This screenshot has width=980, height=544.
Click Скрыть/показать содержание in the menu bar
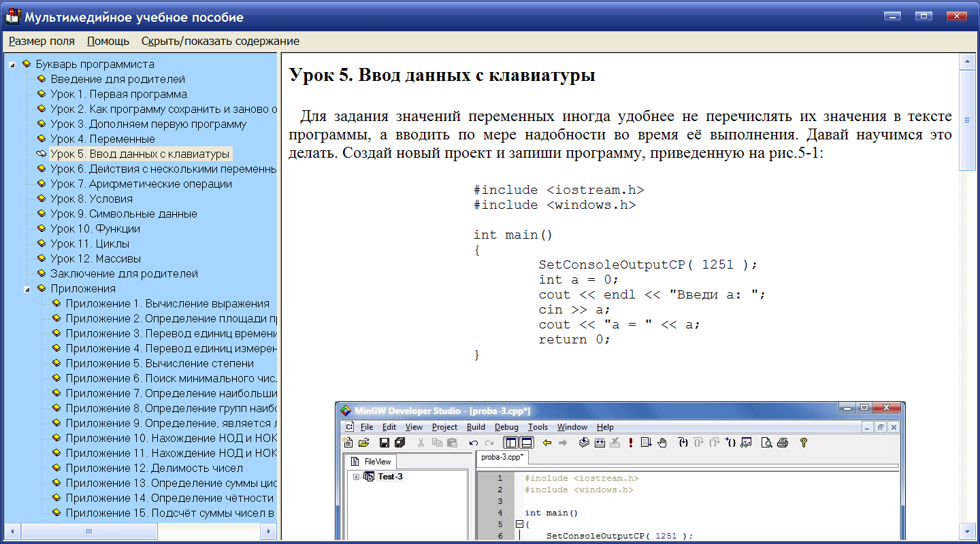220,41
